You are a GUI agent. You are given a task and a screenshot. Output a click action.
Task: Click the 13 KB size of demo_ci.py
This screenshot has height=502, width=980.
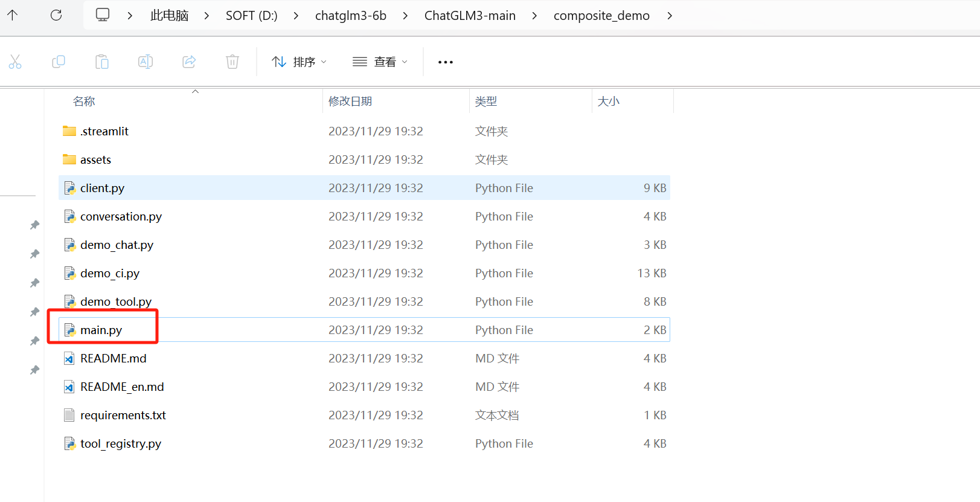[652, 273]
